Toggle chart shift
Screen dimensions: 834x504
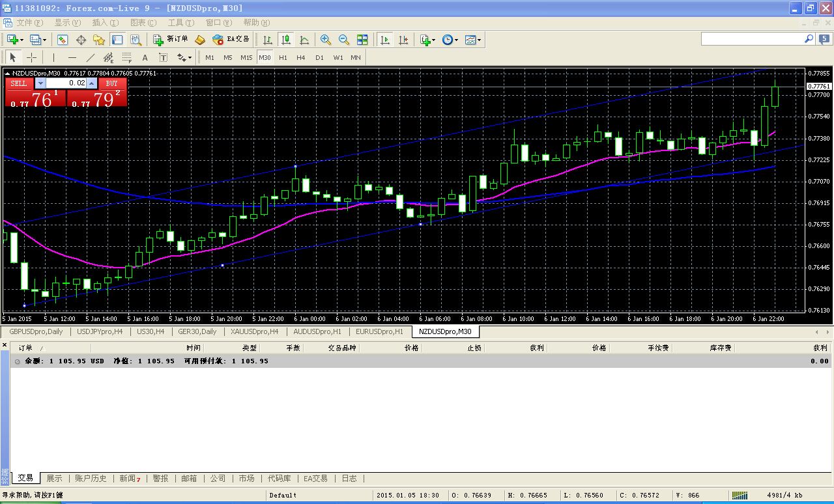point(403,40)
